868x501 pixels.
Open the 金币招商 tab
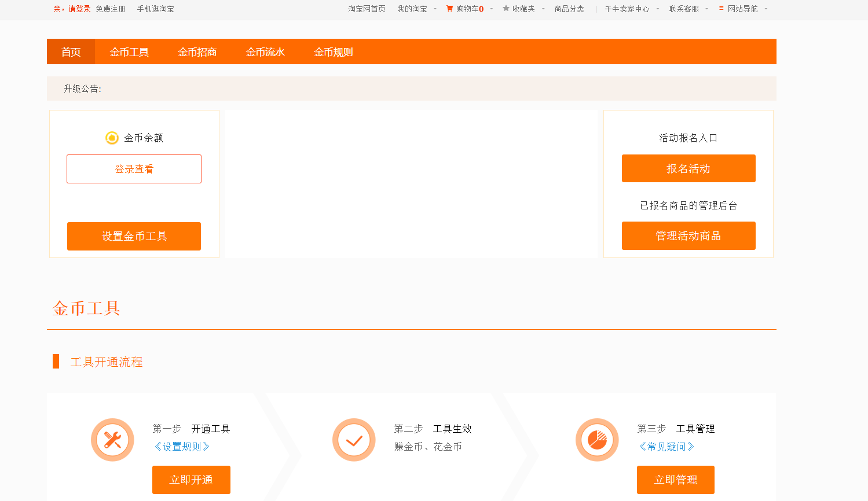[197, 51]
